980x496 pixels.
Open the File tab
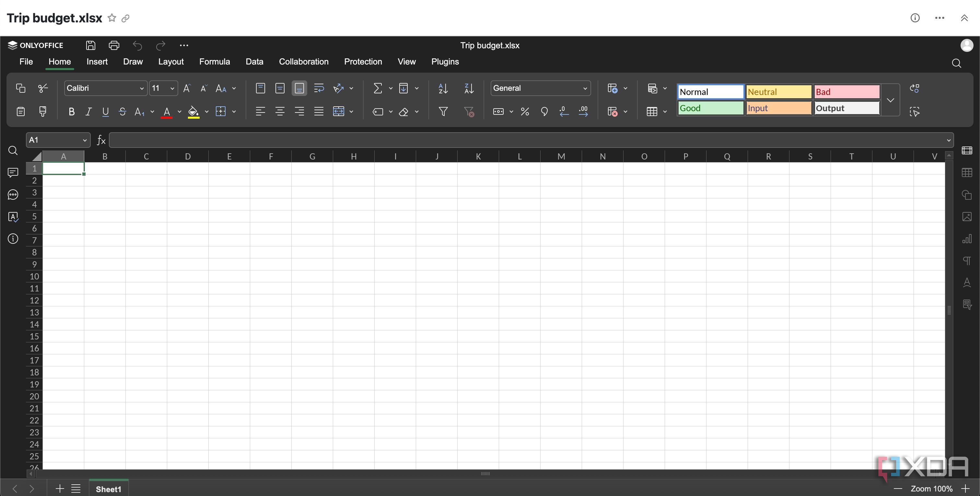[x=26, y=62]
